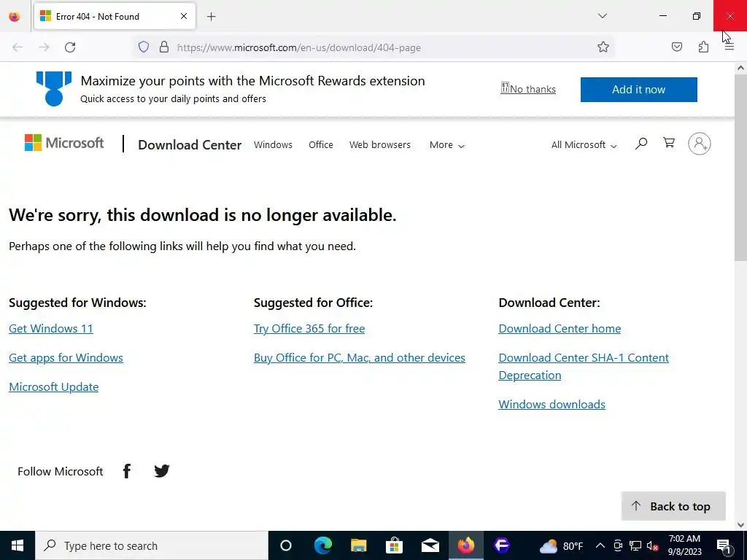The width and height of the screenshot is (747, 560).
Task: Open Get apps for Windows link
Action: 66,357
